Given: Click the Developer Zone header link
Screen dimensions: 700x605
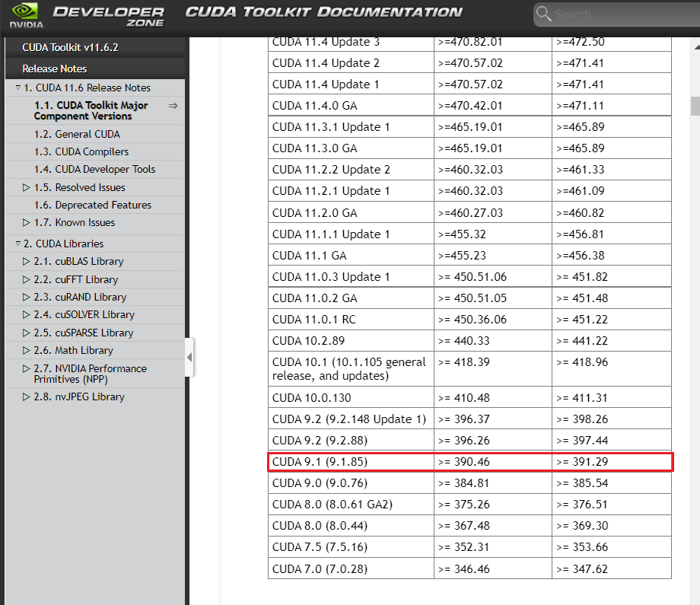Looking at the screenshot, I should pyautogui.click(x=109, y=17).
